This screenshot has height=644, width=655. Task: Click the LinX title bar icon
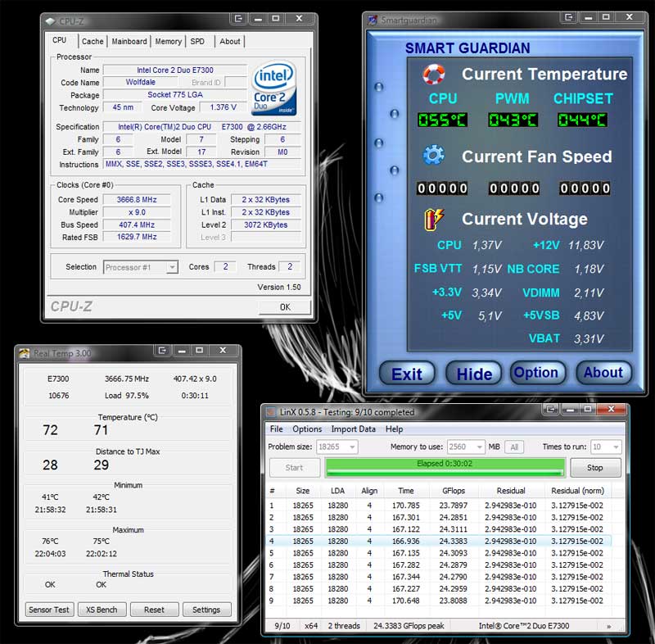click(x=271, y=412)
